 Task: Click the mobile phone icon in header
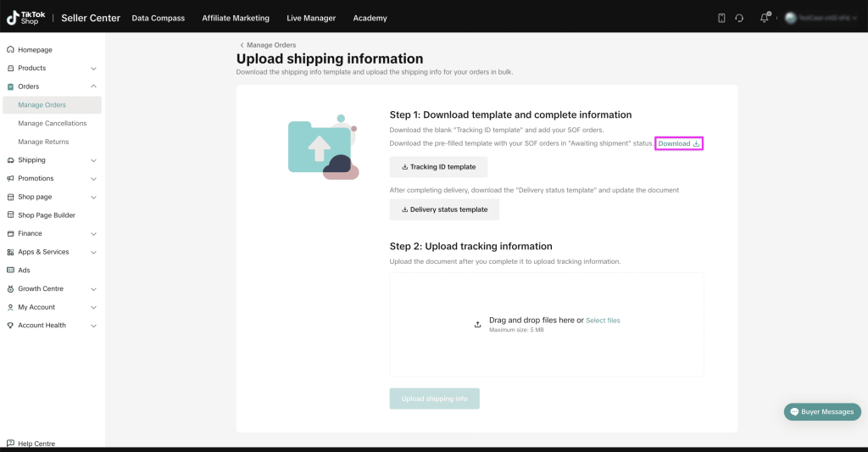point(721,18)
